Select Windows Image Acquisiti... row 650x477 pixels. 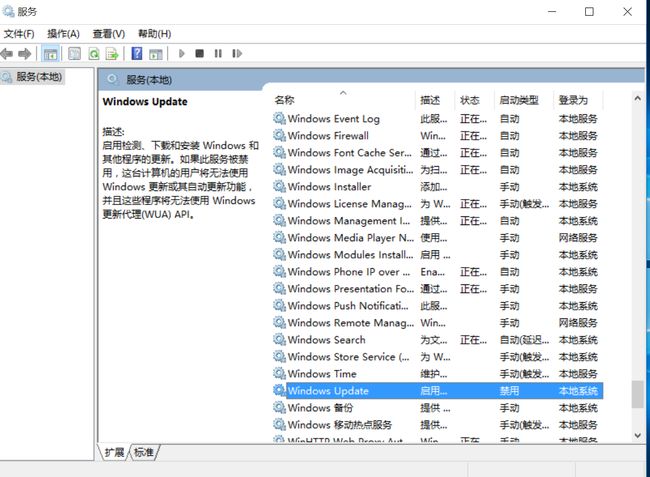click(438, 169)
